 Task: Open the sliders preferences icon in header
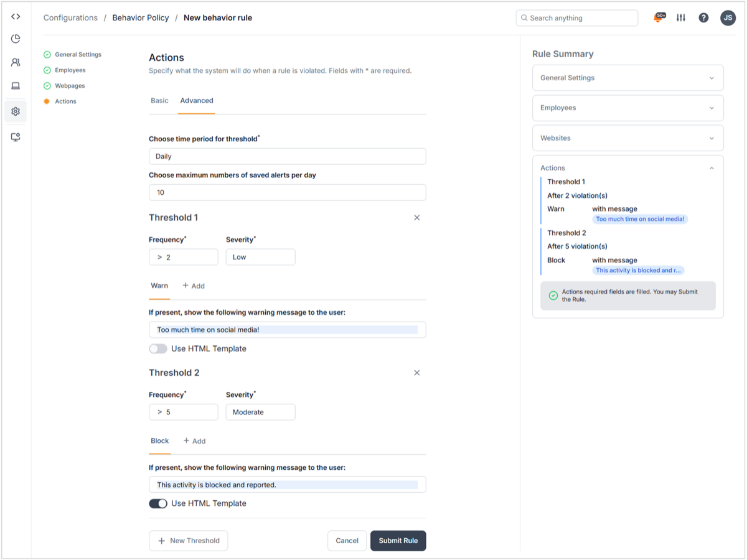(681, 18)
